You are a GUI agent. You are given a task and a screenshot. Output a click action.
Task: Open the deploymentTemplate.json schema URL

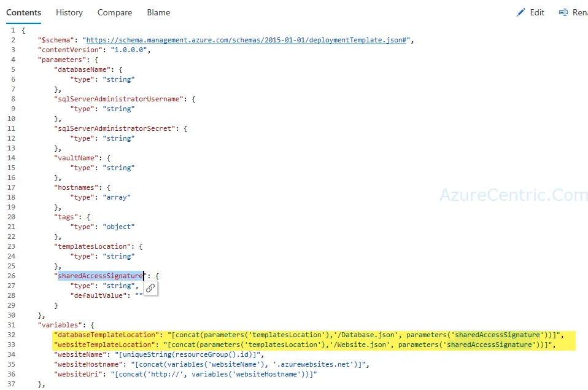point(246,40)
